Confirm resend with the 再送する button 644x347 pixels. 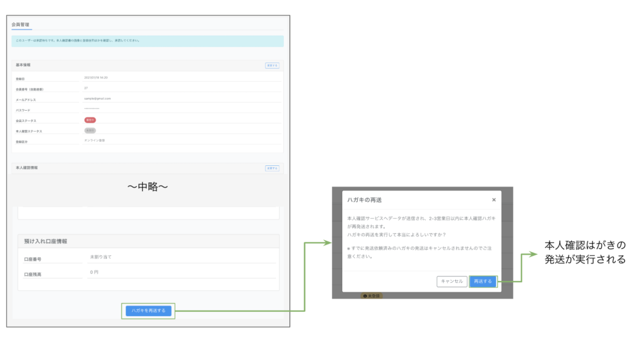483,282
